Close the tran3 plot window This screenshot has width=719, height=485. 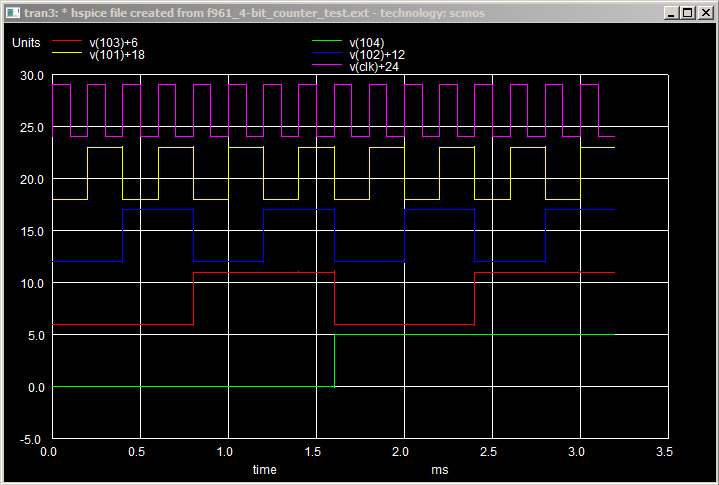coord(704,13)
